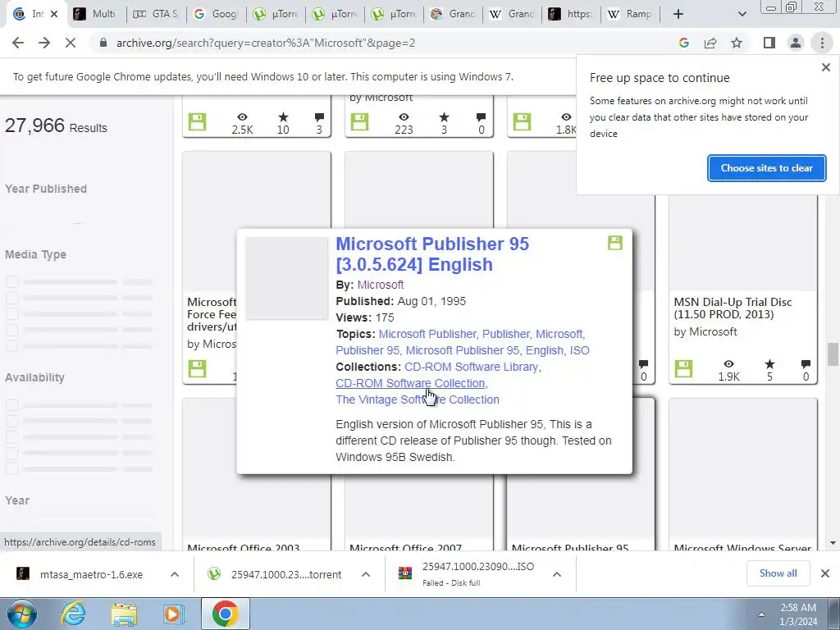This screenshot has height=630, width=840.
Task: Click ISO topic link
Action: [x=579, y=350]
